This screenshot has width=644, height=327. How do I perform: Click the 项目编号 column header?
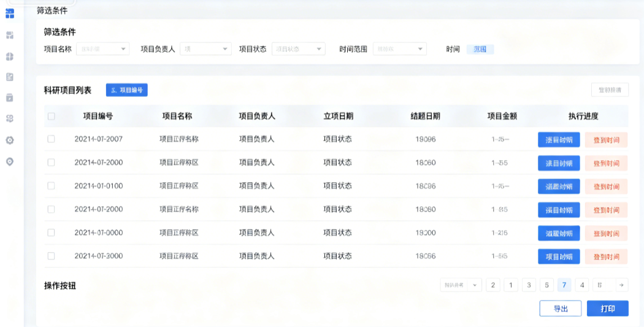(x=98, y=116)
